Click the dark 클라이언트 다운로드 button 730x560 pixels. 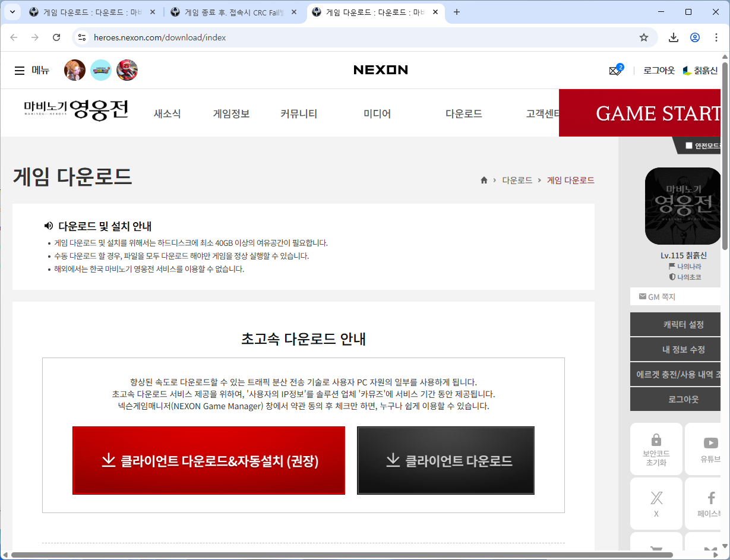pos(445,460)
